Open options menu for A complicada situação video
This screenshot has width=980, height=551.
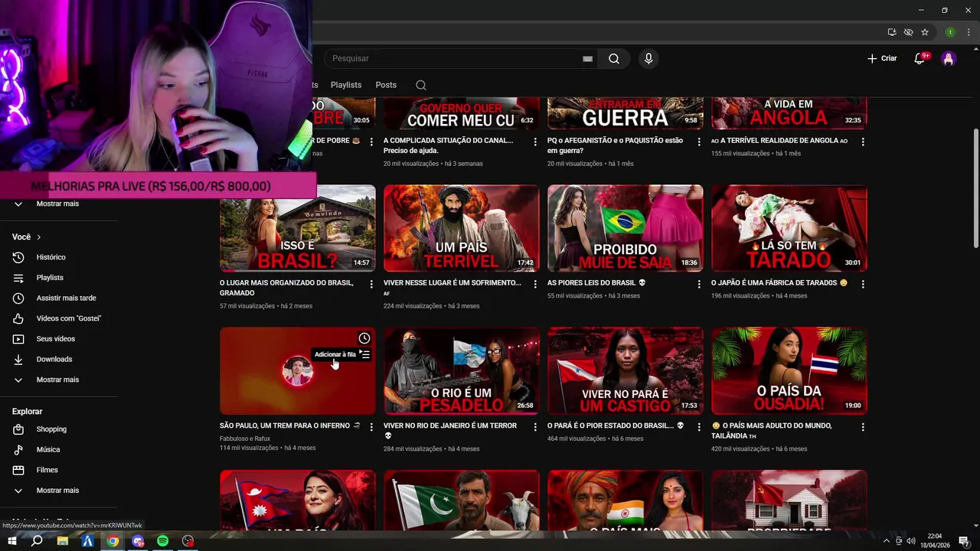pos(535,142)
